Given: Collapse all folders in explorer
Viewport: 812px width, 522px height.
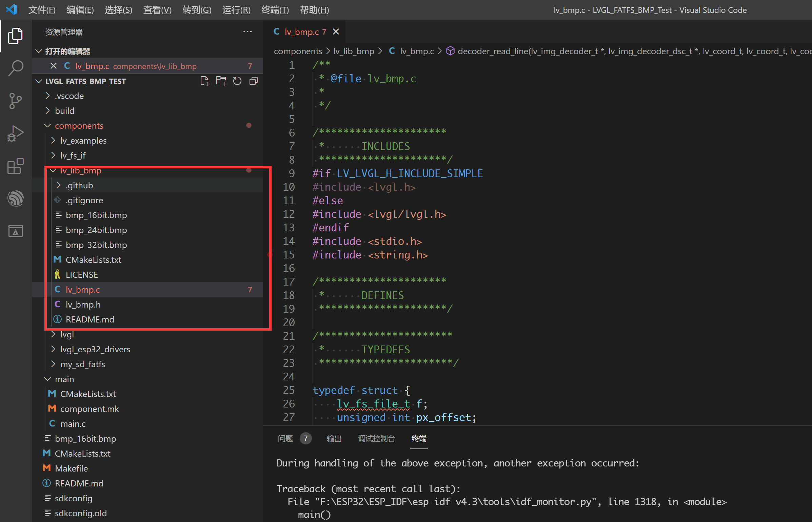Looking at the screenshot, I should click(x=253, y=81).
